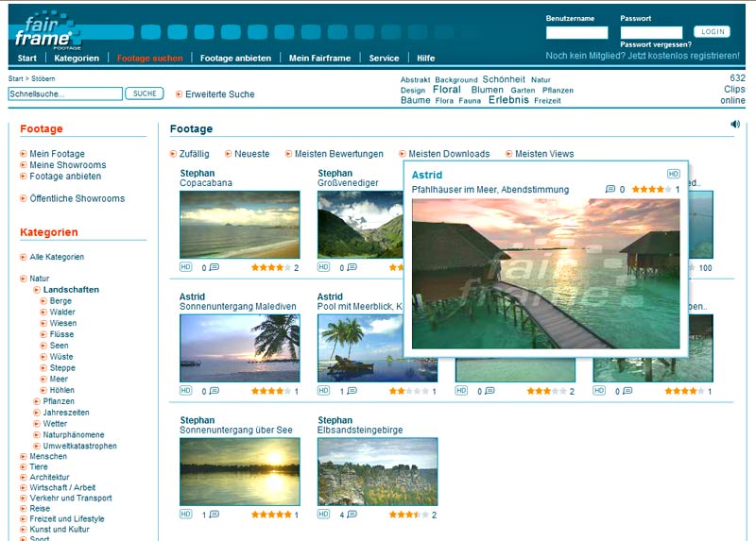Expand the Pflanzen subcategory
Image resolution: width=756 pixels, height=541 pixels.
click(x=58, y=401)
